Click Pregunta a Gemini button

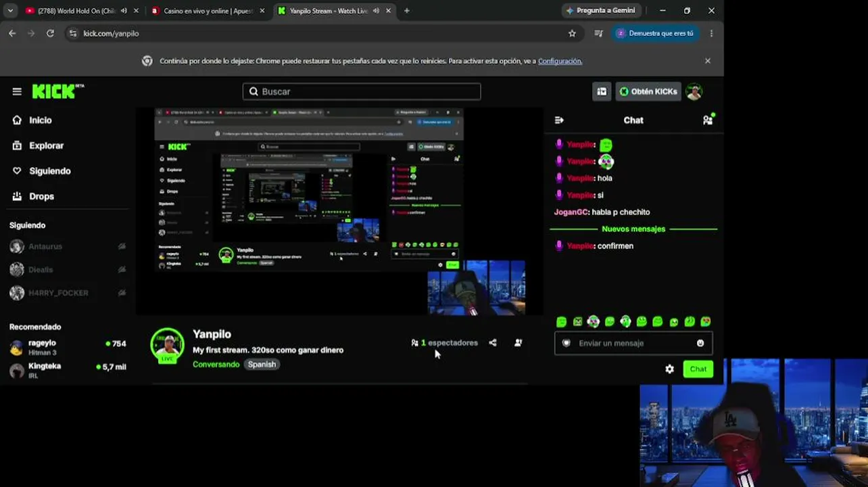pyautogui.click(x=601, y=11)
